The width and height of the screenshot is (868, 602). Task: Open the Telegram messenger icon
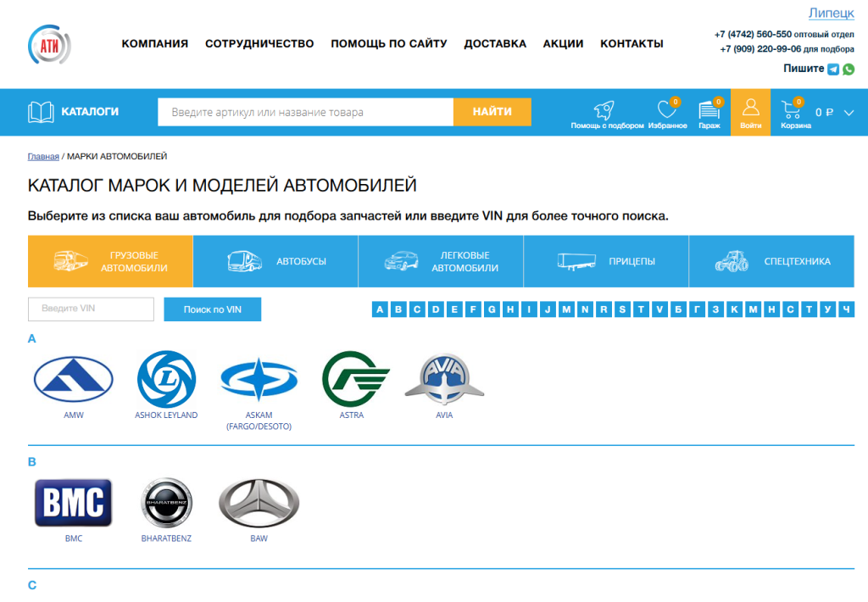click(833, 70)
